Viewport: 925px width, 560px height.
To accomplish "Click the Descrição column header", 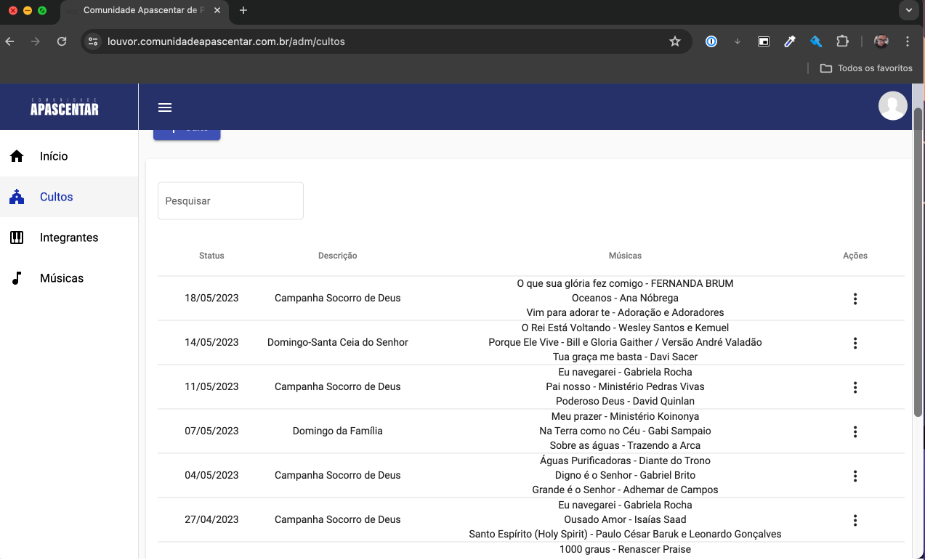I will click(x=337, y=256).
